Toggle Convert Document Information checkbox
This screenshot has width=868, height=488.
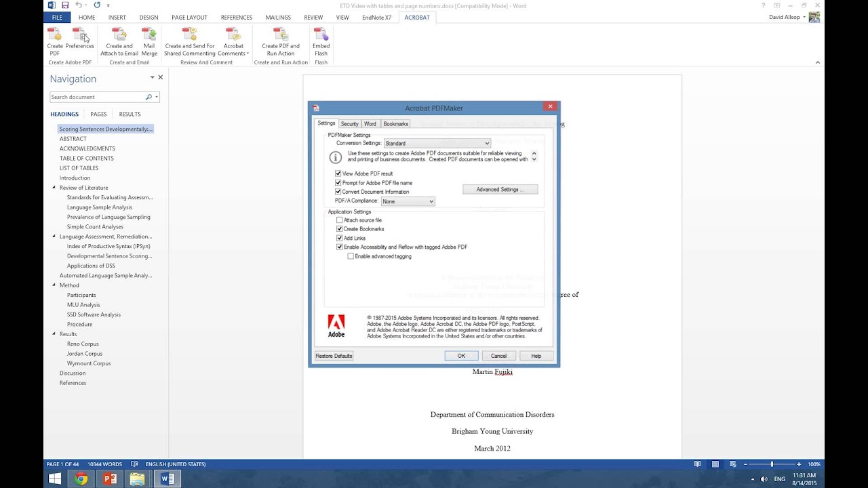tap(338, 192)
